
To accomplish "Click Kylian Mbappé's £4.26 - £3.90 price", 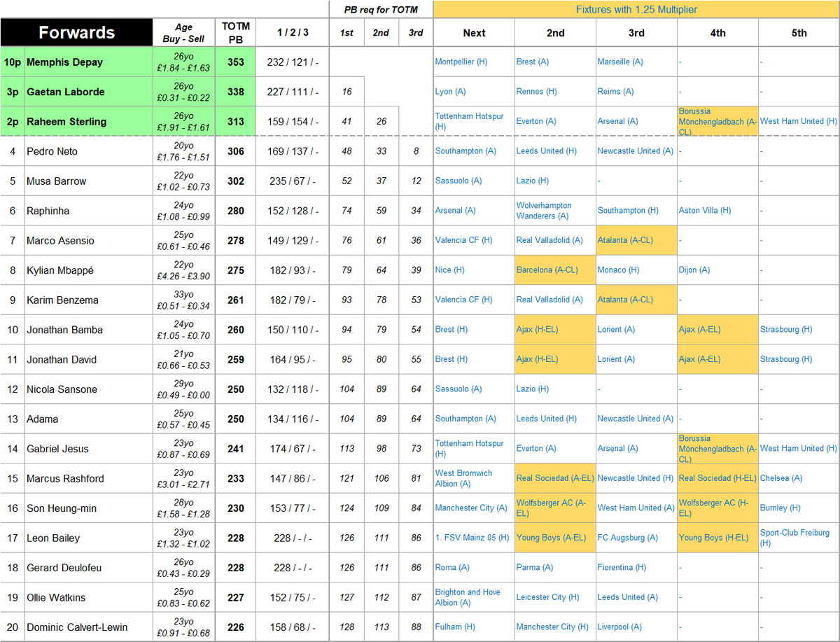I will (184, 275).
